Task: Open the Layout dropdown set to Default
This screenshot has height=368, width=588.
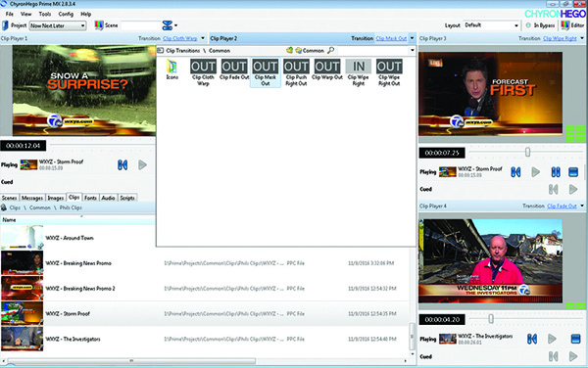Action: (x=491, y=25)
